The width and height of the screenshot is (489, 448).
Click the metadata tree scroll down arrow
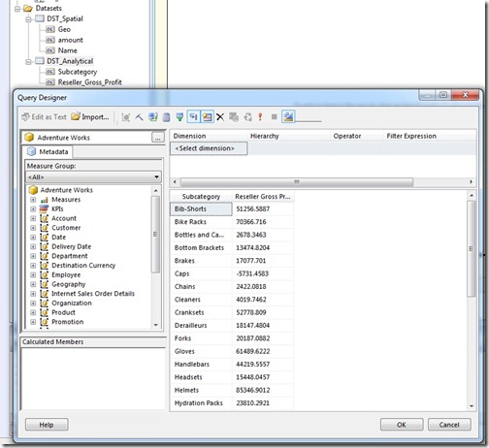[156, 325]
